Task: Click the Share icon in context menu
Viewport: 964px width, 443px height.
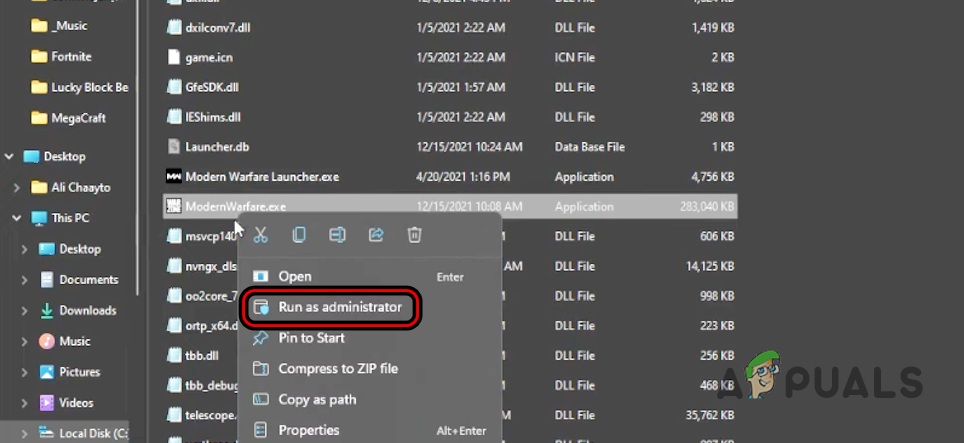Action: tap(376, 234)
